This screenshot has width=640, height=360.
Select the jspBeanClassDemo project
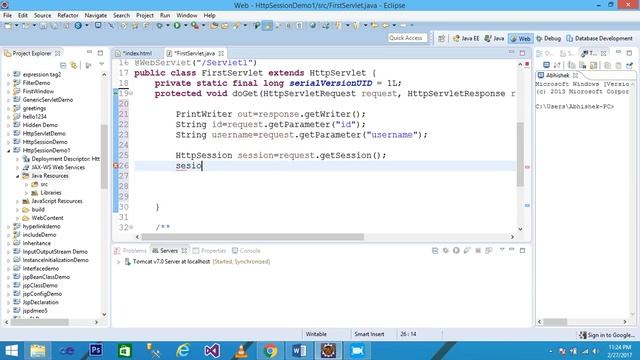click(46, 277)
